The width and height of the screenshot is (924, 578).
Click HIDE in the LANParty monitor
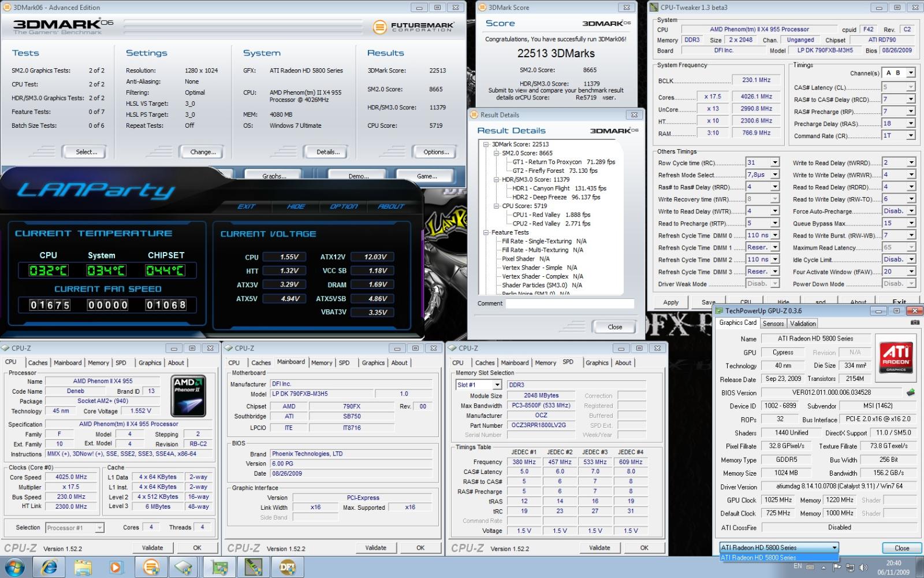click(x=296, y=206)
